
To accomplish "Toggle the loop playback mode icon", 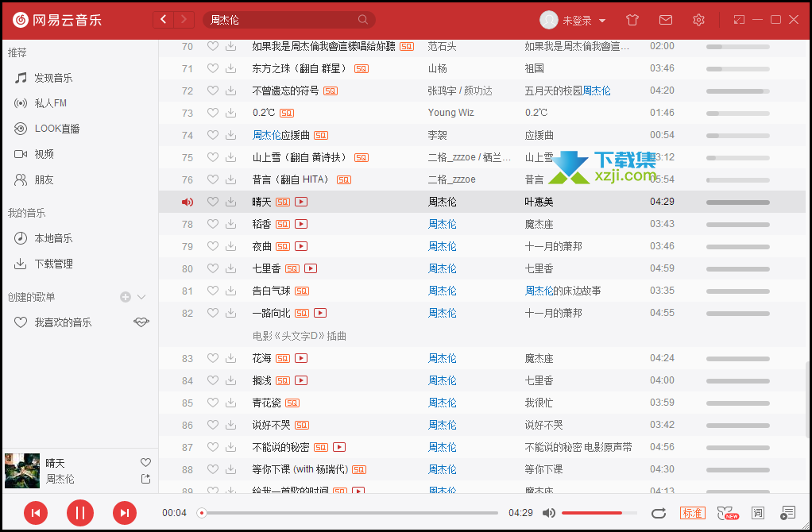I will point(658,513).
